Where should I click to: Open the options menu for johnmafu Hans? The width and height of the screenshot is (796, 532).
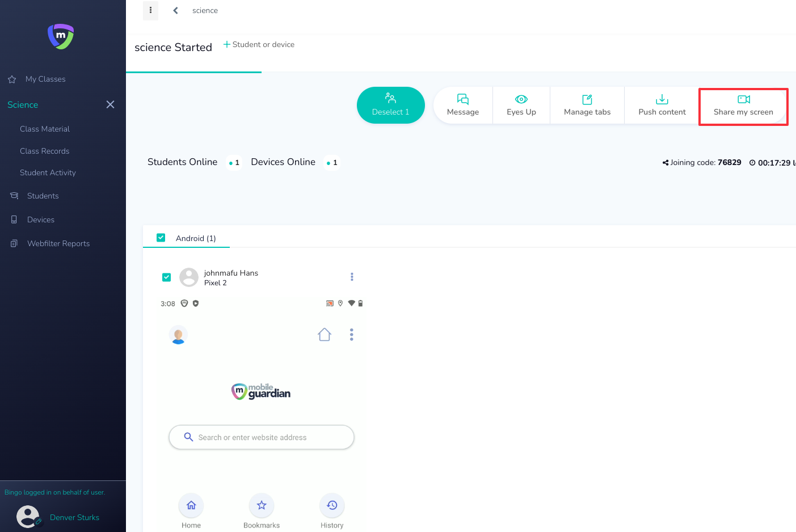click(x=352, y=277)
